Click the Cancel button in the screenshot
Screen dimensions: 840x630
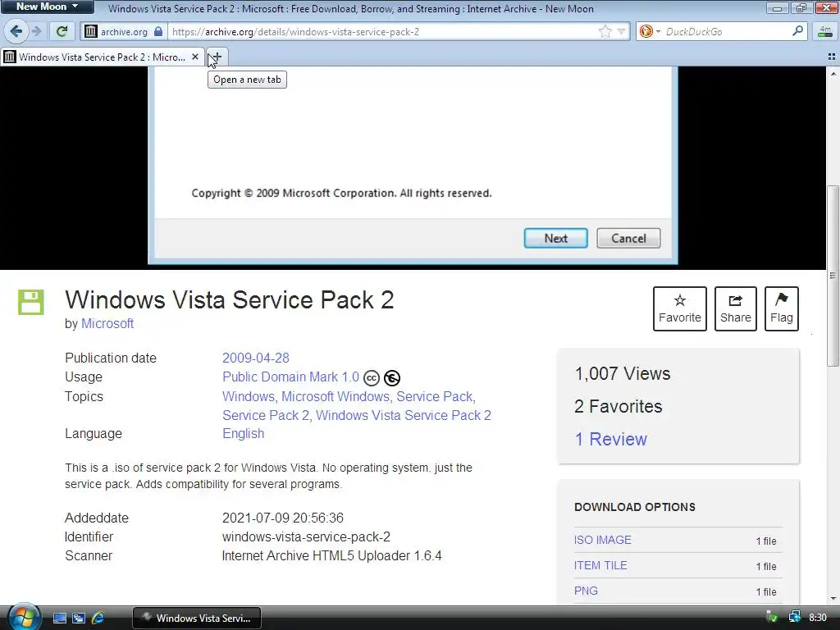[x=628, y=239]
